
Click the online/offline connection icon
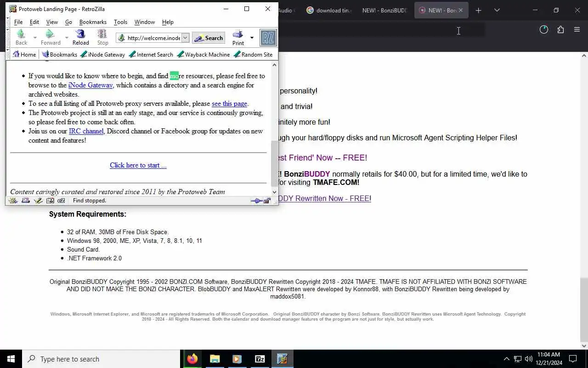coord(256,201)
